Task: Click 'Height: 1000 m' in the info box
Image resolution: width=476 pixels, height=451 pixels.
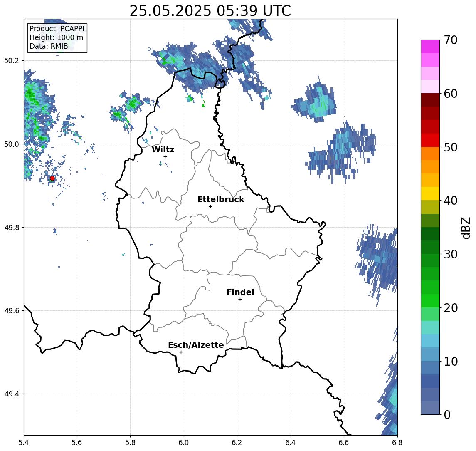Action: 56,37
